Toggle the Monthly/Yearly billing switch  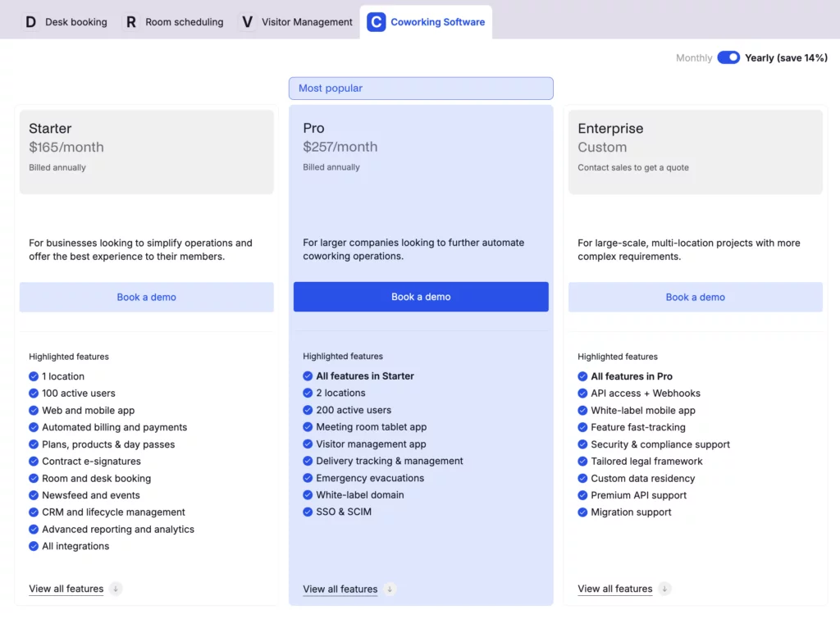(x=728, y=57)
